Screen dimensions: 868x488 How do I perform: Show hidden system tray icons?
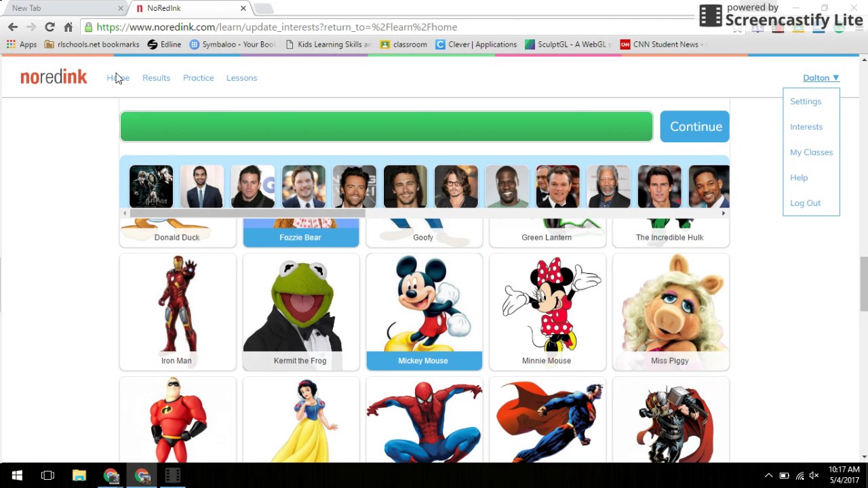pyautogui.click(x=768, y=475)
